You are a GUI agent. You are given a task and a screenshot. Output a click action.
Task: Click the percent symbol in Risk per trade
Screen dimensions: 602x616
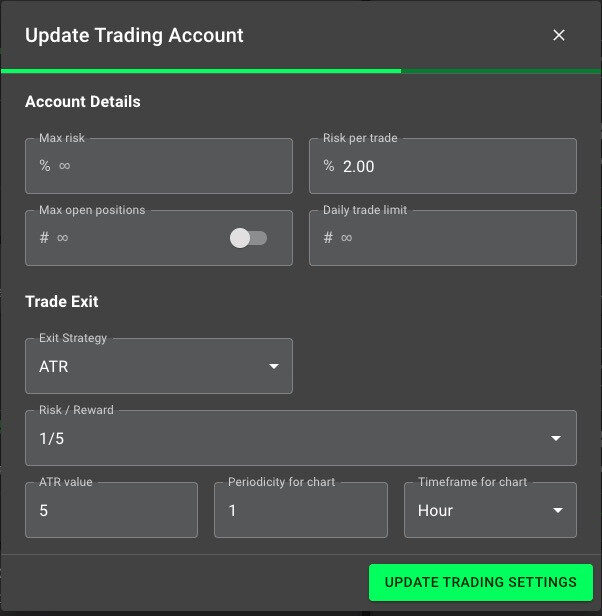329,166
